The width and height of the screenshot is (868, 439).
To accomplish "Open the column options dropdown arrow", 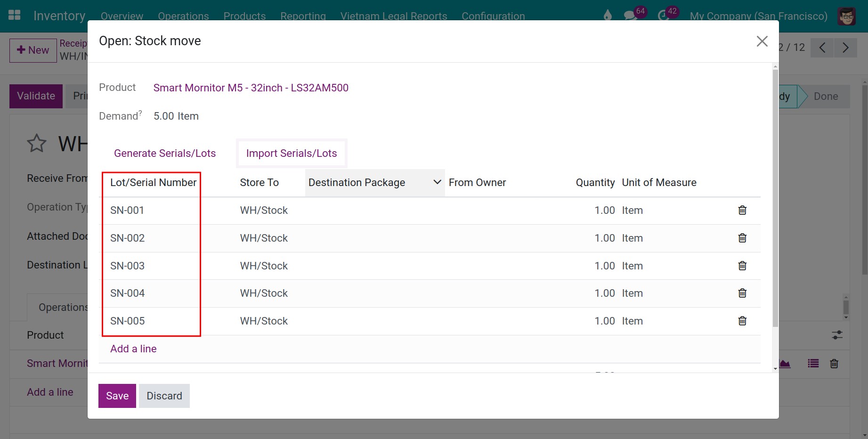I will [437, 182].
